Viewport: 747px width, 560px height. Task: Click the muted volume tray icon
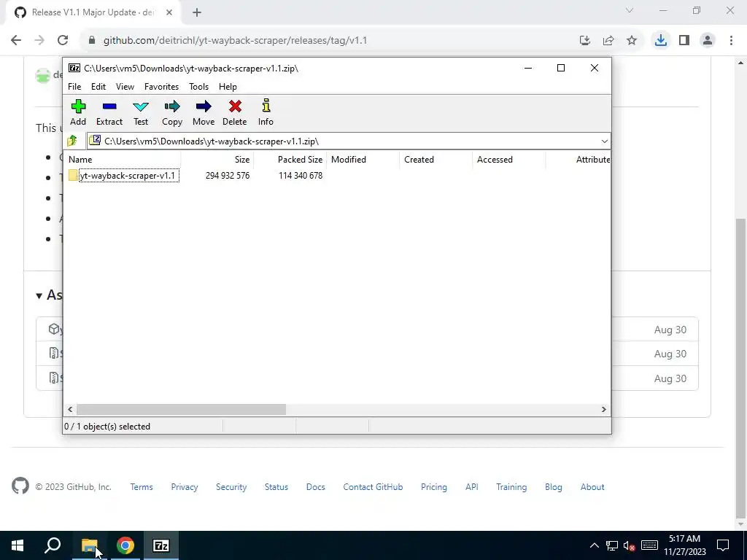click(630, 545)
